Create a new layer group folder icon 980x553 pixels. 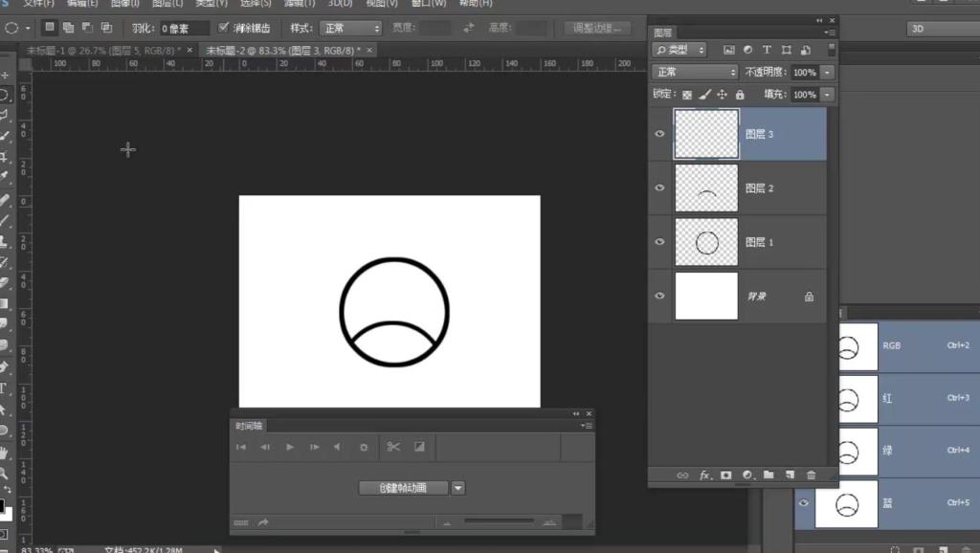tap(768, 476)
